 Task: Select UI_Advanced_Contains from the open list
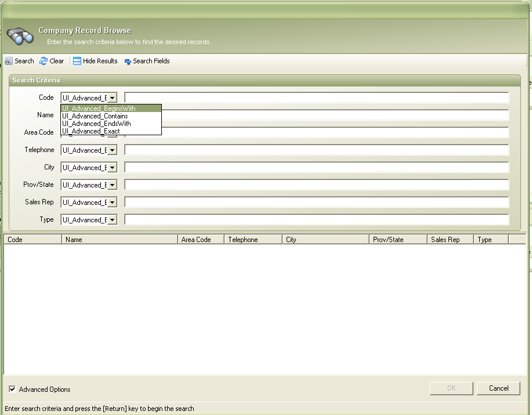click(95, 116)
